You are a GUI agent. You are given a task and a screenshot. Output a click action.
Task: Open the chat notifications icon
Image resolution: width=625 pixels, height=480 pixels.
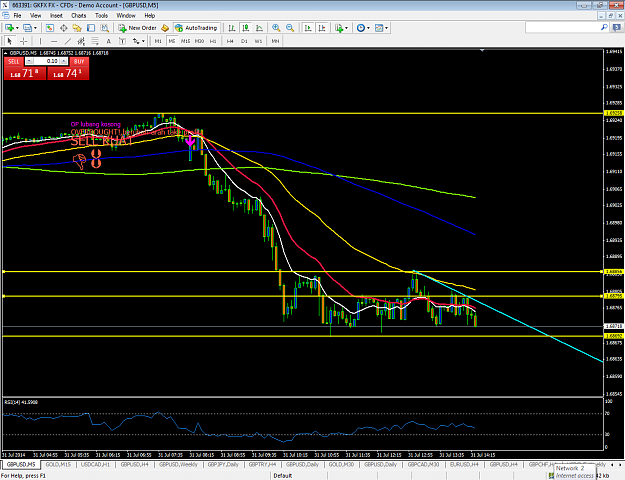[616, 27]
